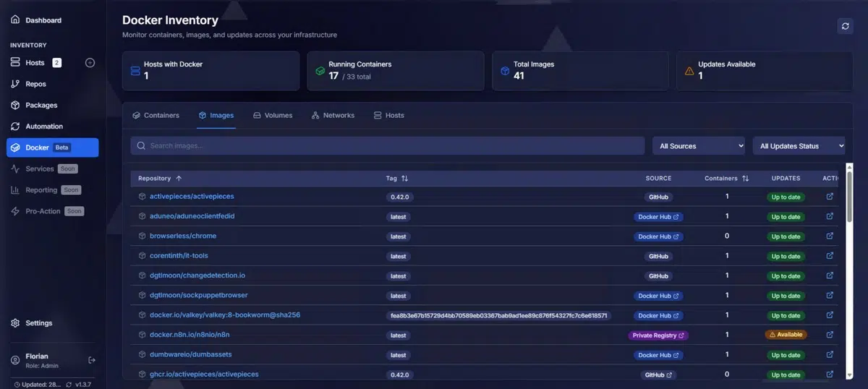Open external link icon for docker.n8n.io row
The image size is (868, 389).
click(x=830, y=335)
